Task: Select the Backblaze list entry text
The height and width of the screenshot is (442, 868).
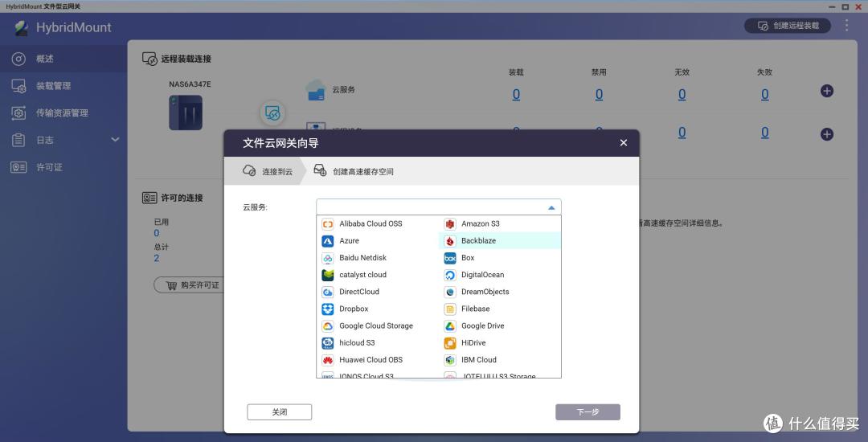Action: [478, 241]
